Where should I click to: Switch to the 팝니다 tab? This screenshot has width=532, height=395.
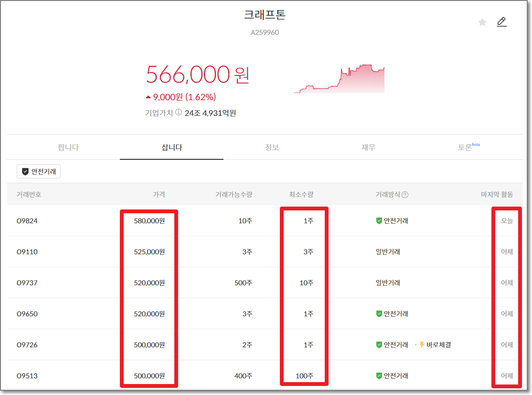(68, 147)
